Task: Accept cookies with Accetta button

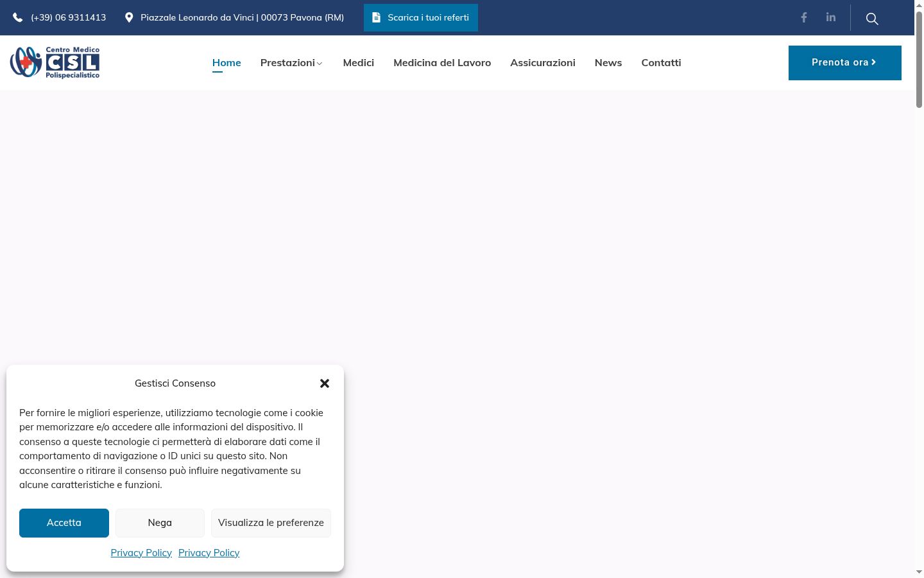Action: click(x=64, y=523)
